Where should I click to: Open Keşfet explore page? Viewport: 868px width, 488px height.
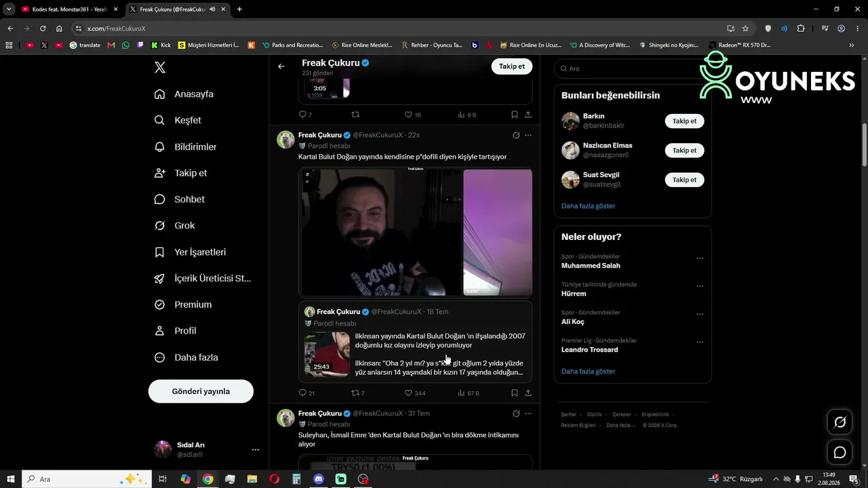pos(178,120)
